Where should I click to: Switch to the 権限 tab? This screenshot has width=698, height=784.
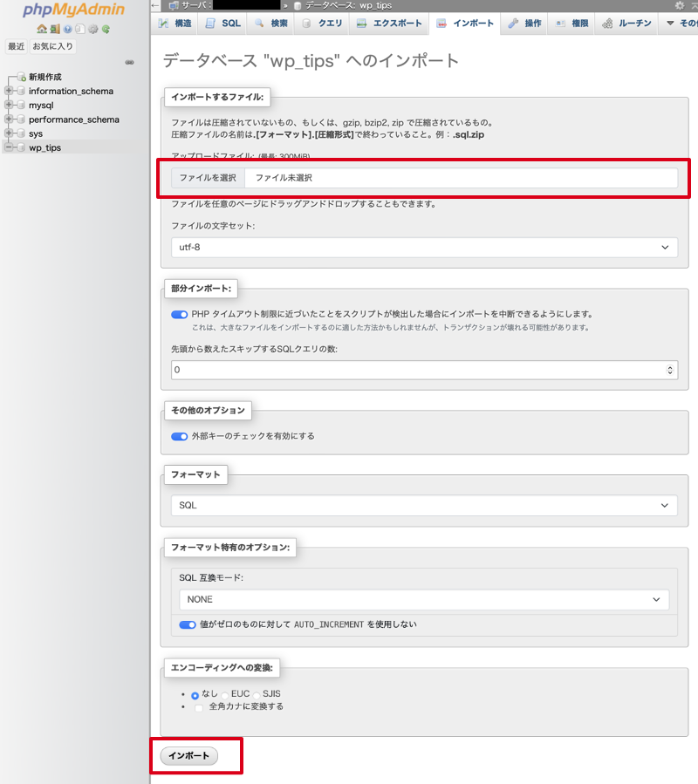click(x=571, y=24)
